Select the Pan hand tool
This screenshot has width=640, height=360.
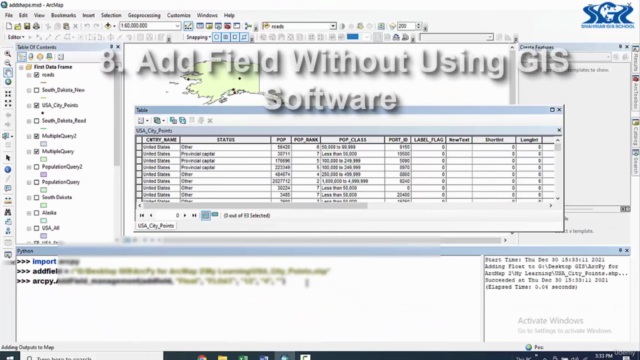click(8, 73)
